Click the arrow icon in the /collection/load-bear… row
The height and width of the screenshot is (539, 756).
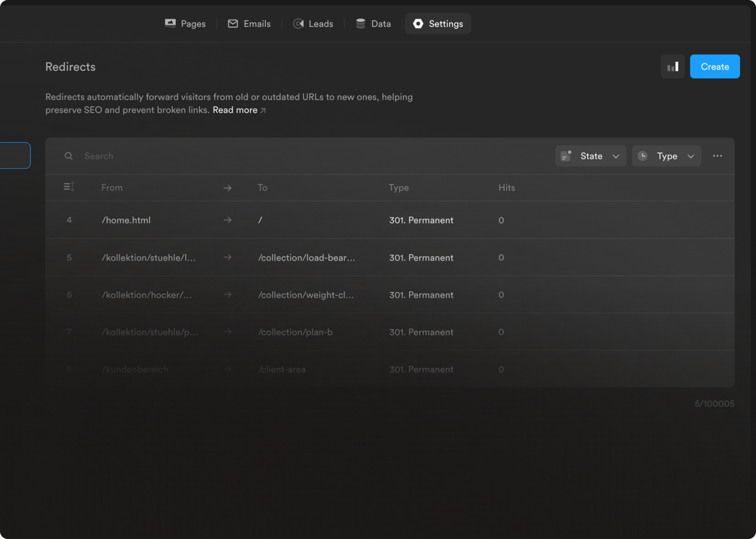(227, 257)
